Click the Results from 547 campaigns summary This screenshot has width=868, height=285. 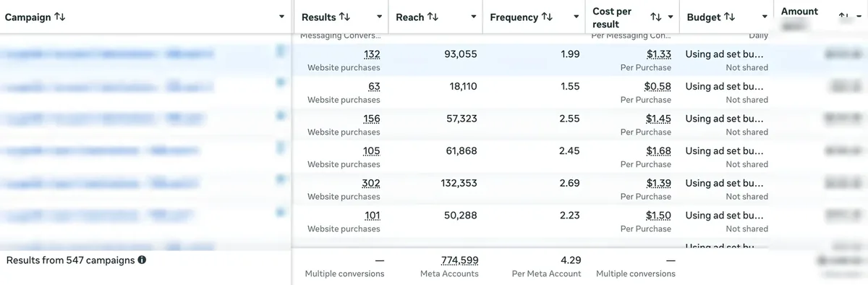pyautogui.click(x=71, y=260)
